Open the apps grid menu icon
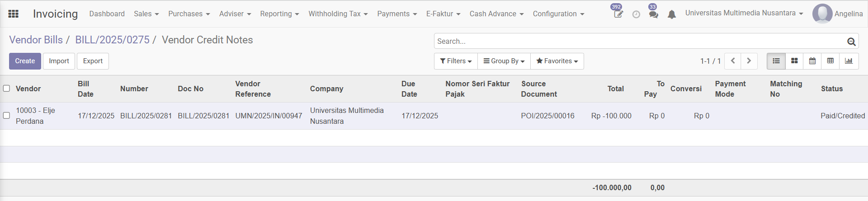868x201 pixels. (14, 14)
